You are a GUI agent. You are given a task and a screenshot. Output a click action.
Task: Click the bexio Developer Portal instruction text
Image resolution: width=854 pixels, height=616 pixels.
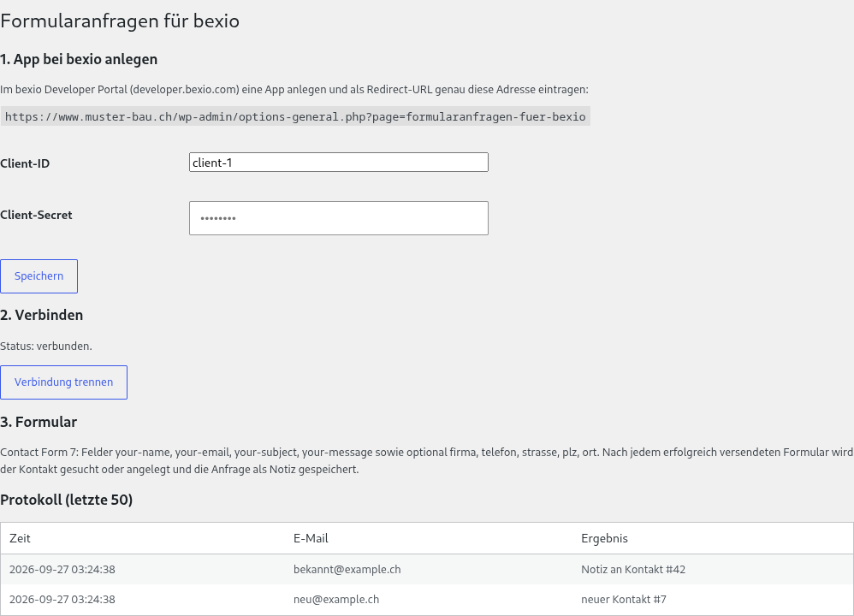tap(294, 90)
